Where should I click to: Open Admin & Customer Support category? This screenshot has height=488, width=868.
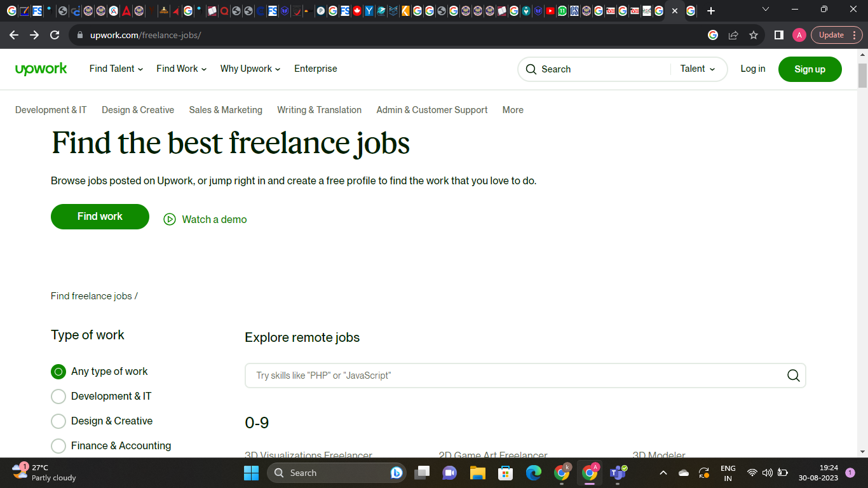[432, 110]
